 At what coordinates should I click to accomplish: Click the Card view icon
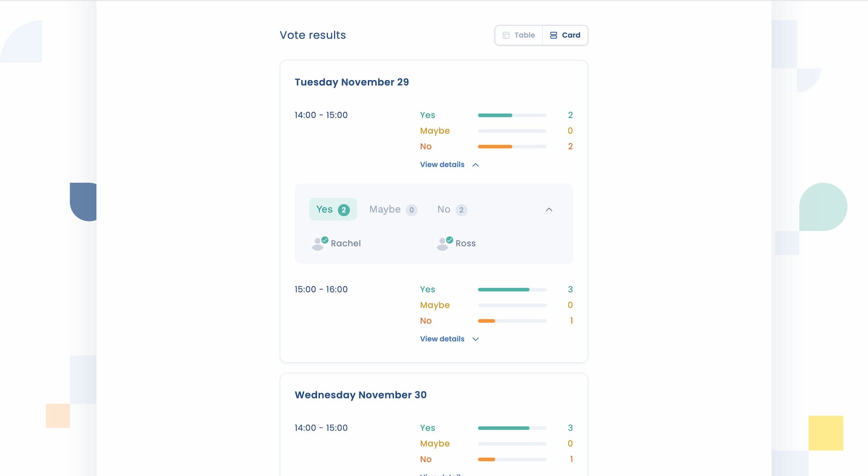554,35
